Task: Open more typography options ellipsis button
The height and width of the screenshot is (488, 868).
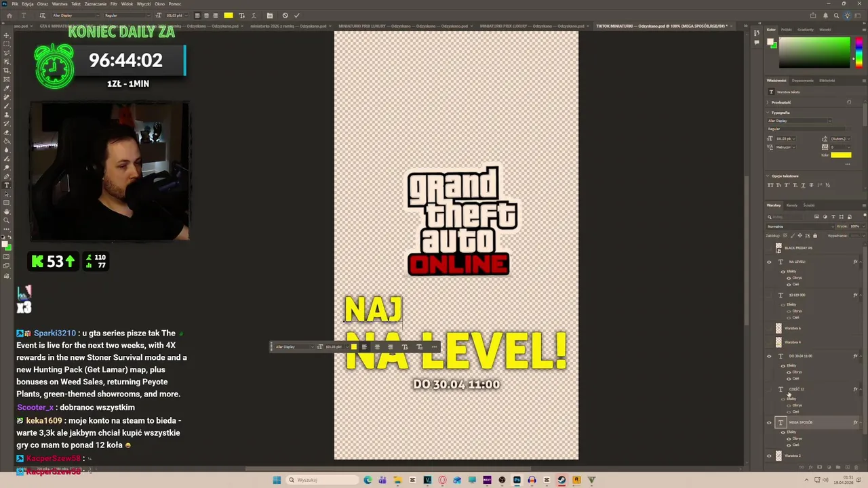Action: pyautogui.click(x=848, y=164)
